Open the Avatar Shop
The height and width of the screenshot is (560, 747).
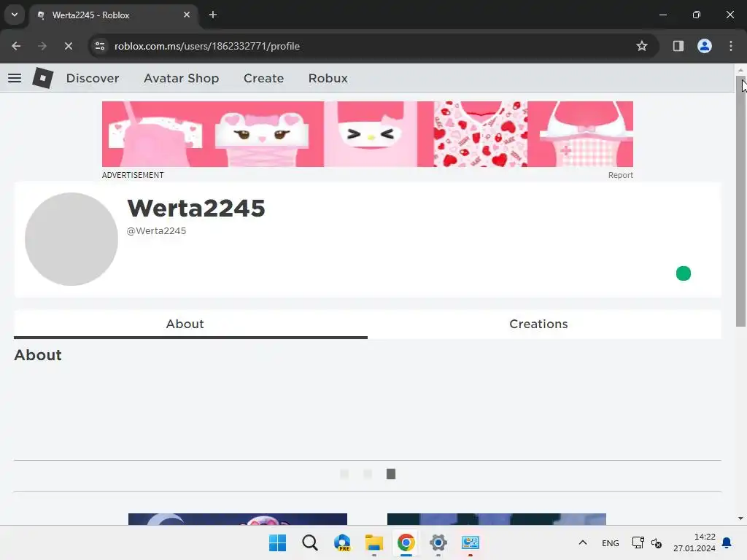tap(182, 78)
